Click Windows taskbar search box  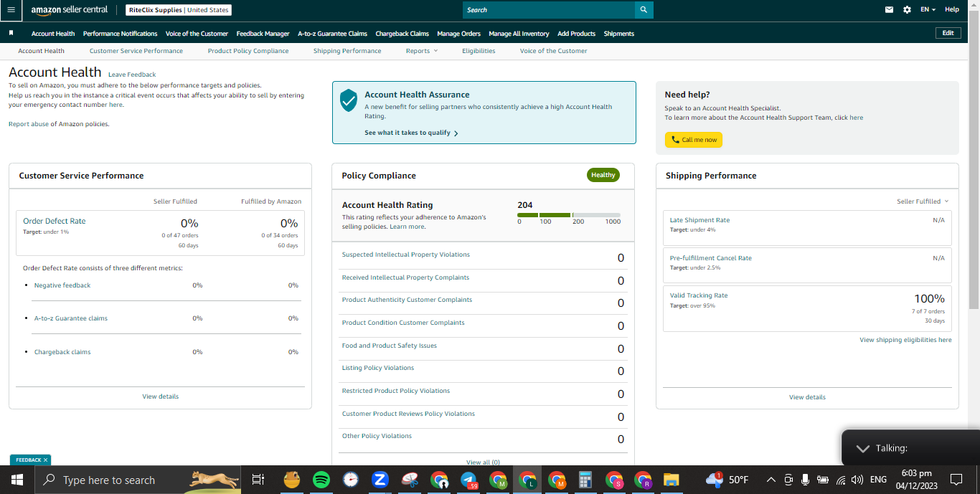point(138,480)
